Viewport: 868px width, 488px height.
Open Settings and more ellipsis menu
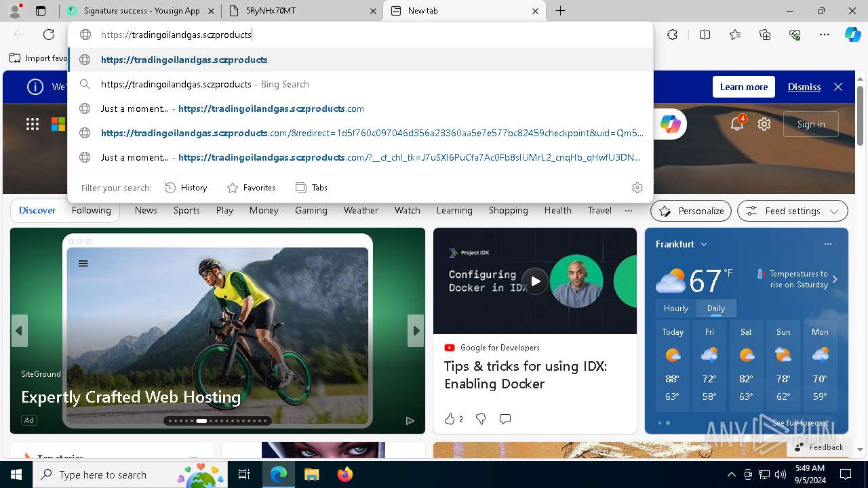[x=825, y=35]
